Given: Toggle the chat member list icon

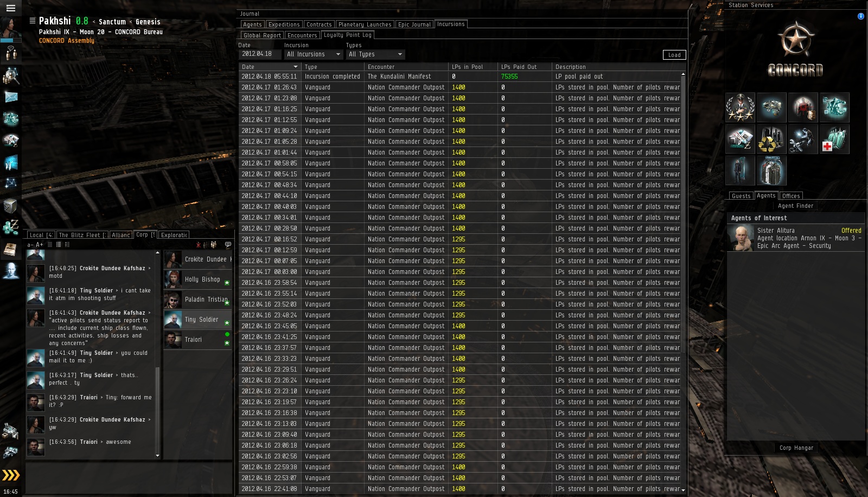Looking at the screenshot, I should 214,245.
